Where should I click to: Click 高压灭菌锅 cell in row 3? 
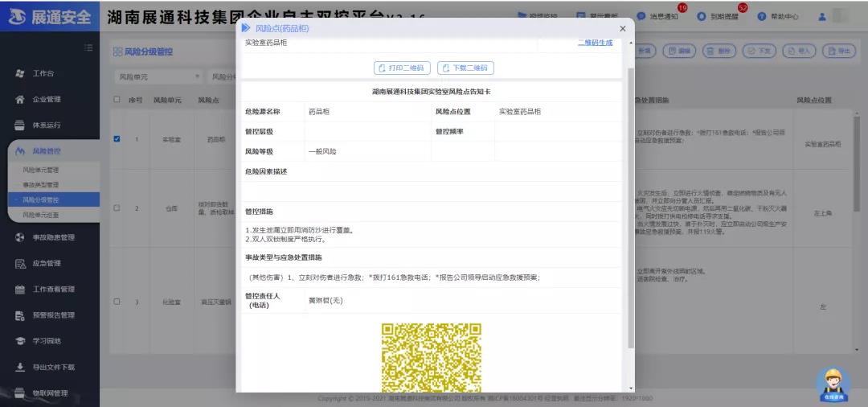pos(215,302)
